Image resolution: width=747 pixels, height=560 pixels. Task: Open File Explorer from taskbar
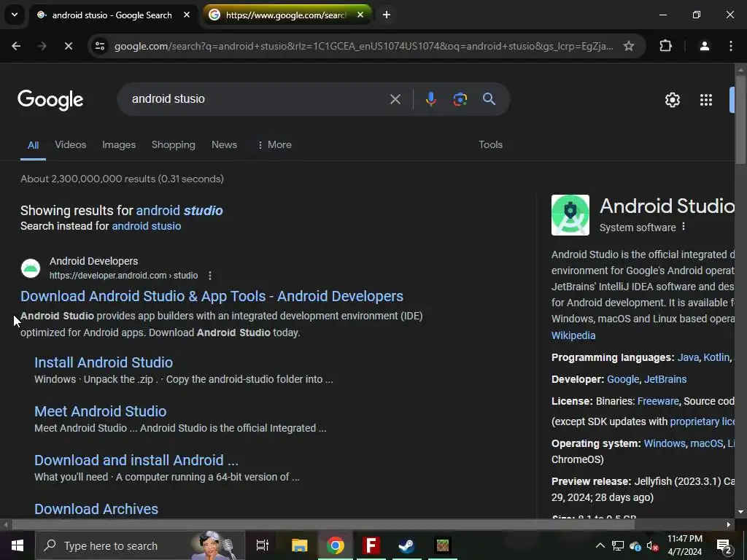(x=300, y=545)
